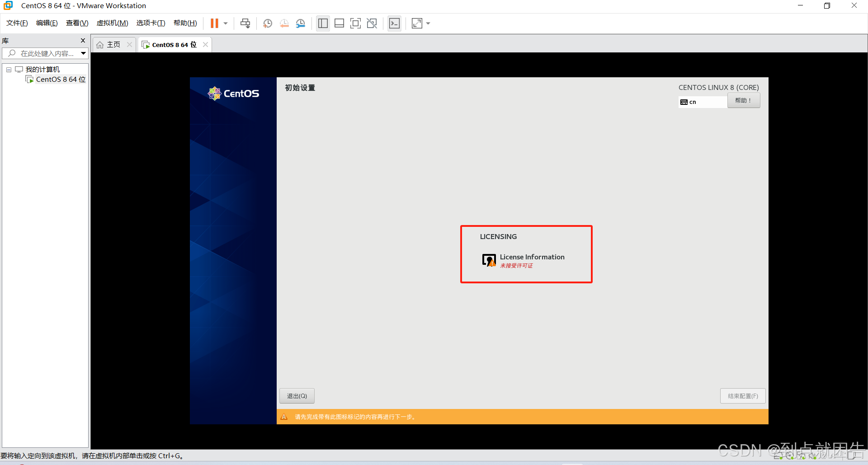The image size is (868, 465).
Task: Open the 文件(F) menu
Action: point(17,23)
